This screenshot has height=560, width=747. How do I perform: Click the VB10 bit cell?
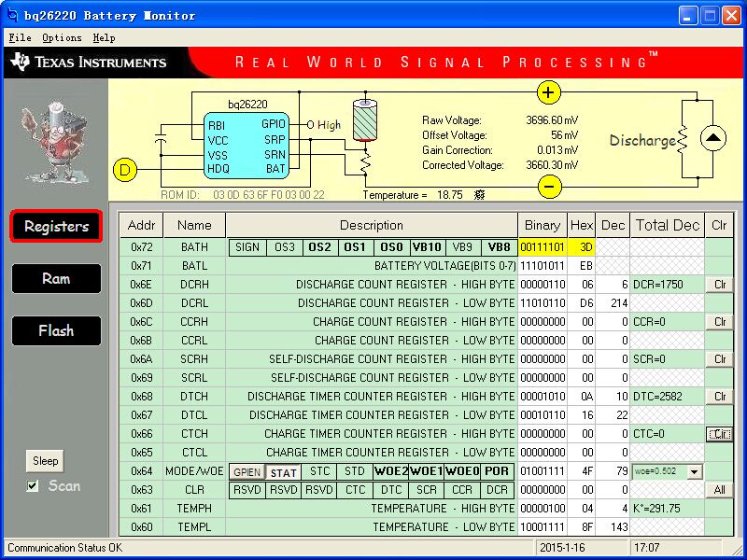click(428, 247)
